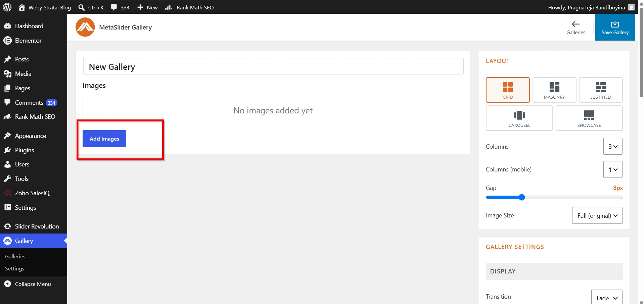Go back to Galleries using arrow icon
The image size is (644, 304).
(576, 27)
